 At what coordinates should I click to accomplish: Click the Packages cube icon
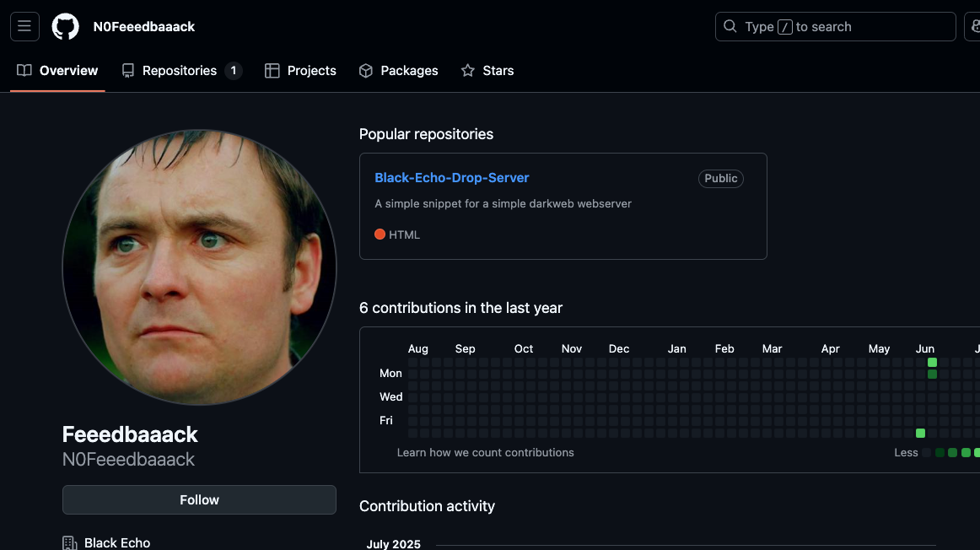coord(366,71)
